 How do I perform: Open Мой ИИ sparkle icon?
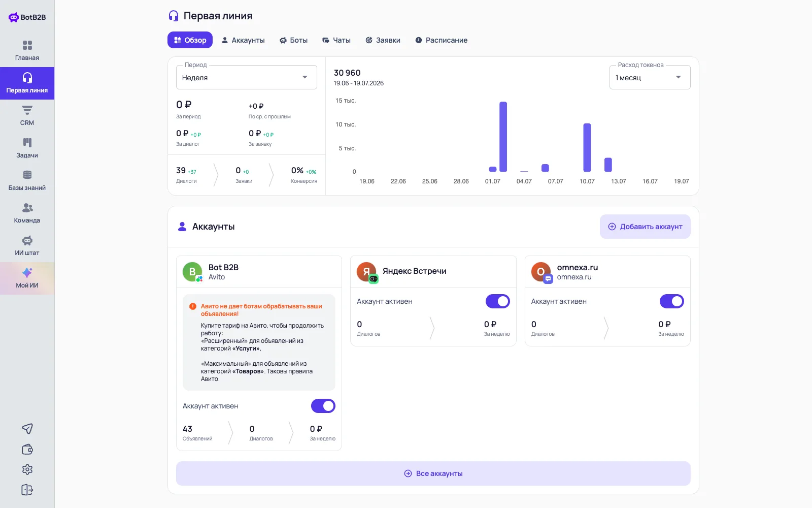tap(27, 273)
